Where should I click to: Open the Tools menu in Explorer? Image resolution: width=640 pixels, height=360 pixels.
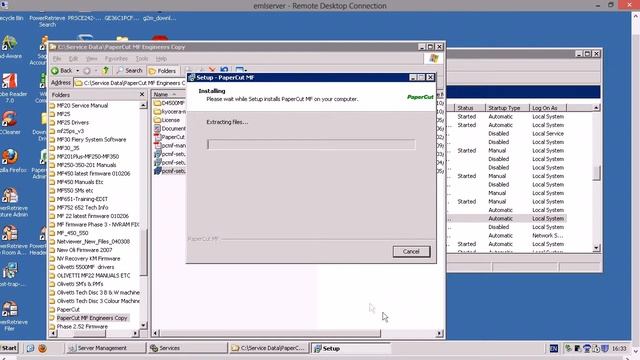(x=142, y=59)
